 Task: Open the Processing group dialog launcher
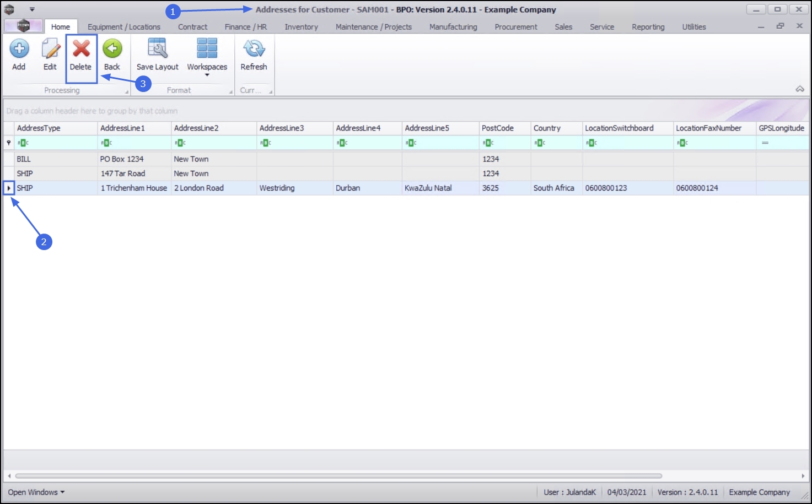point(127,92)
